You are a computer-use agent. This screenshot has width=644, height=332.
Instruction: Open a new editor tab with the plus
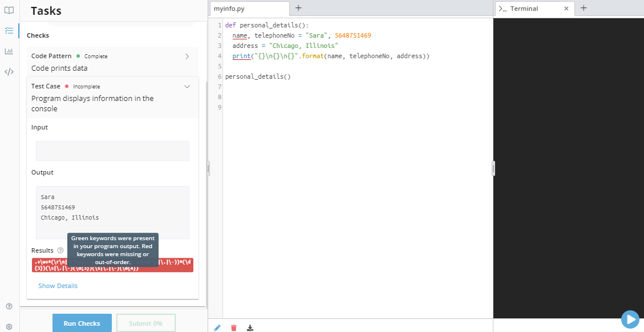(298, 8)
